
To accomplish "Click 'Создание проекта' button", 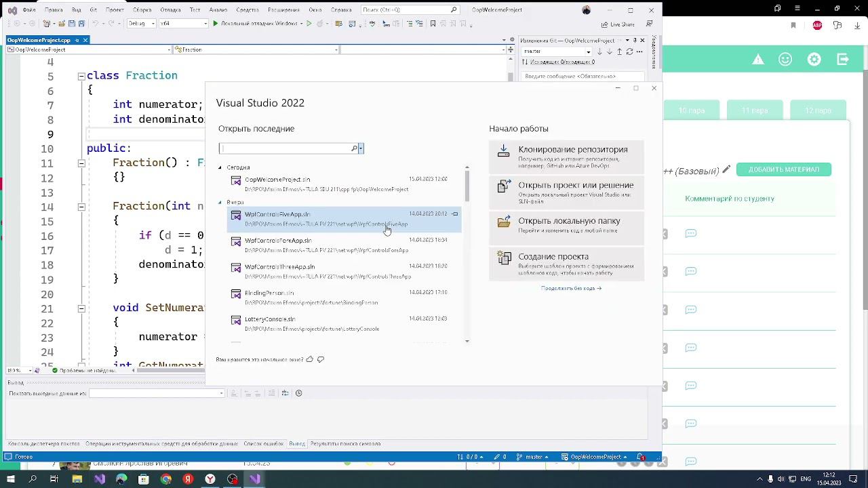I will (x=566, y=263).
